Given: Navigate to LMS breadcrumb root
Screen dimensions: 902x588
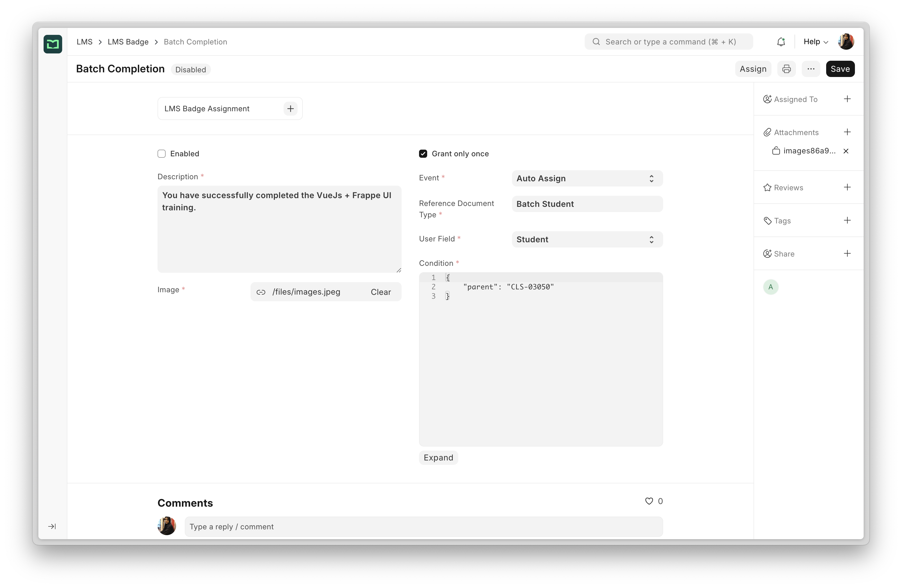Looking at the screenshot, I should click(85, 42).
